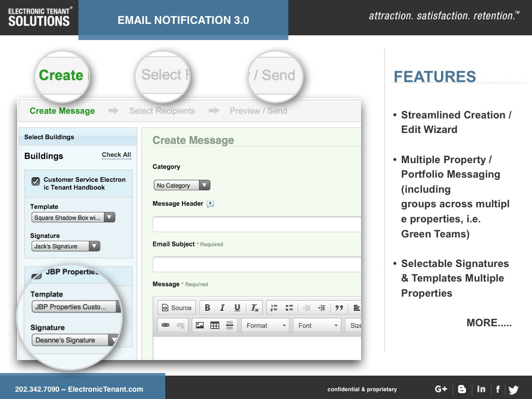Insert a bulleted list
The width and height of the screenshot is (532, 399).
point(289,308)
